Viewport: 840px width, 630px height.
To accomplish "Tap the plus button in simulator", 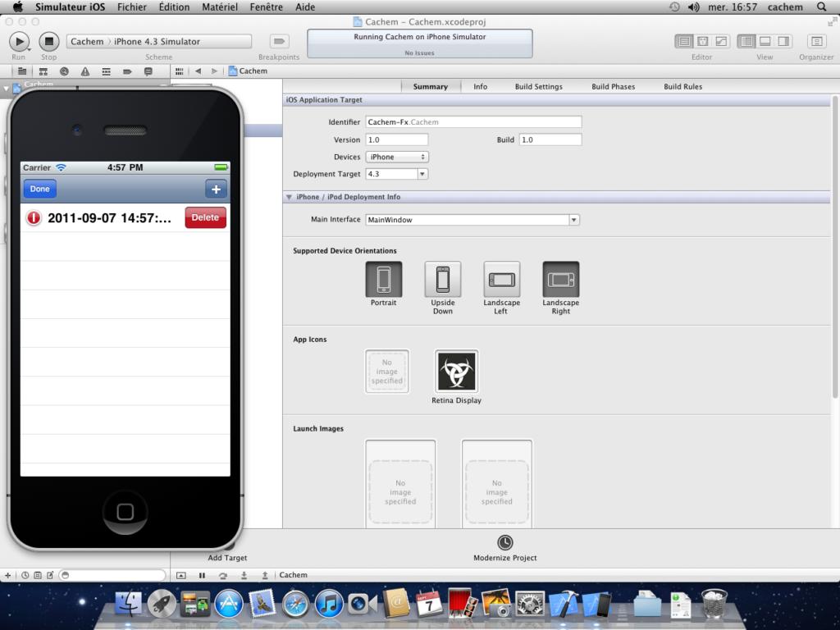I will (216, 189).
